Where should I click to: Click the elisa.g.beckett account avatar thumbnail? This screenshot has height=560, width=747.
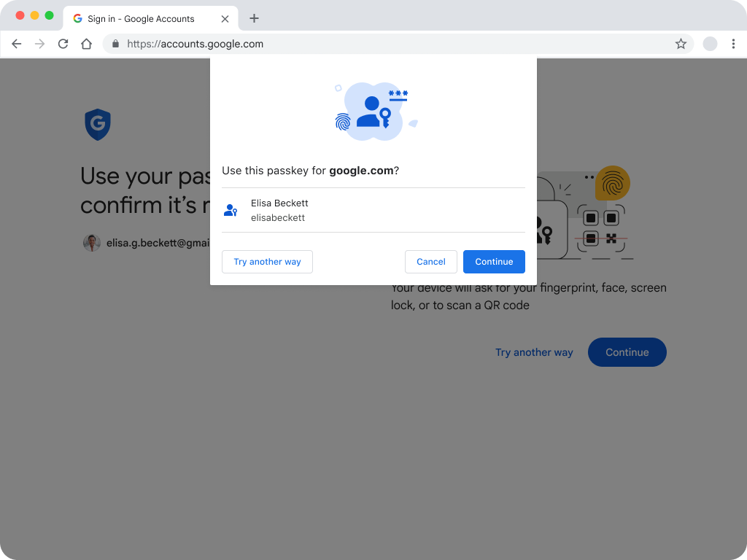coord(91,243)
